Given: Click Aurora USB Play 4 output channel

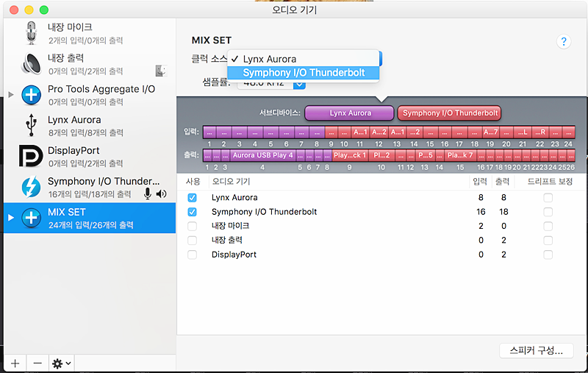Looking at the screenshot, I should click(263, 155).
